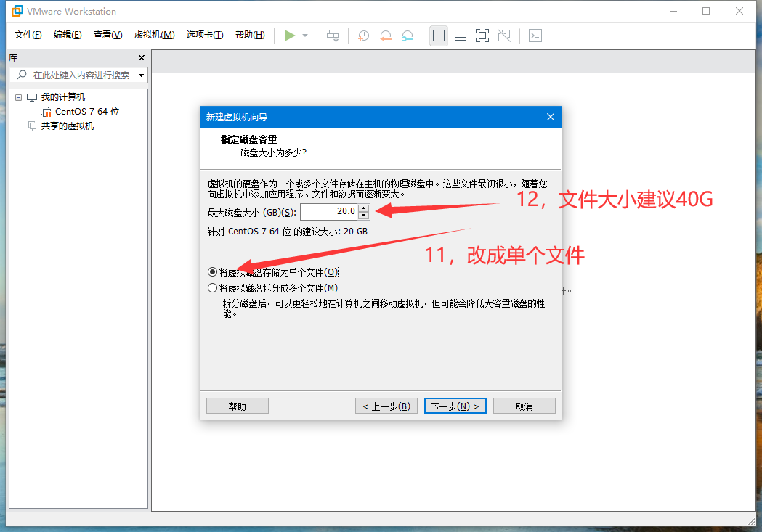Select CentOS 7 64 位 in library
762x532 pixels.
(86, 112)
